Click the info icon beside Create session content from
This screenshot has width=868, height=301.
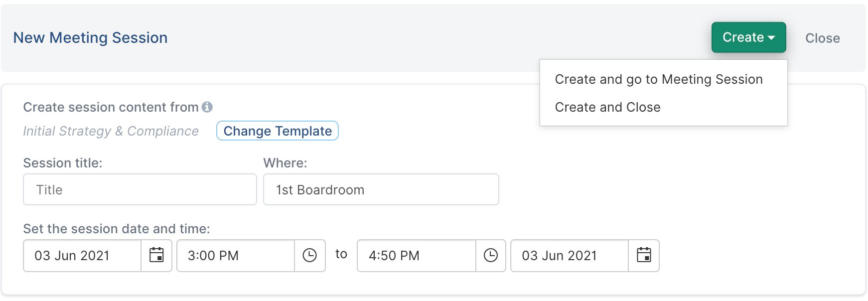point(207,107)
